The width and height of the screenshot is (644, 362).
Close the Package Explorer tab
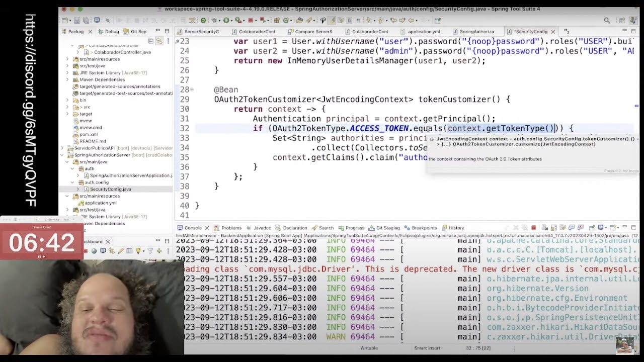point(90,32)
